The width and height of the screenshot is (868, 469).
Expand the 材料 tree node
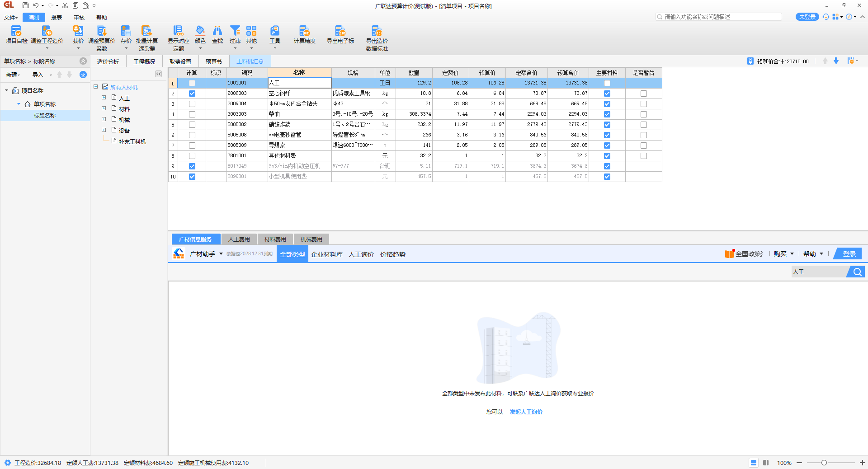point(104,108)
